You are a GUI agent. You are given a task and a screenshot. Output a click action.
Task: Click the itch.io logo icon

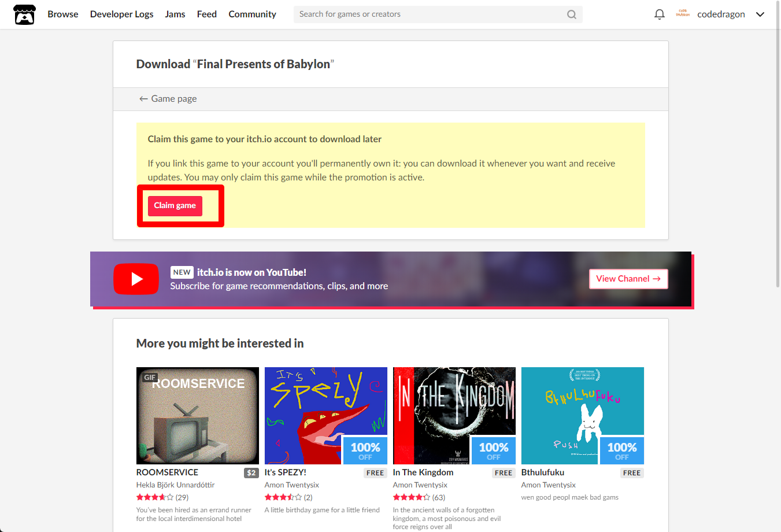[24, 14]
